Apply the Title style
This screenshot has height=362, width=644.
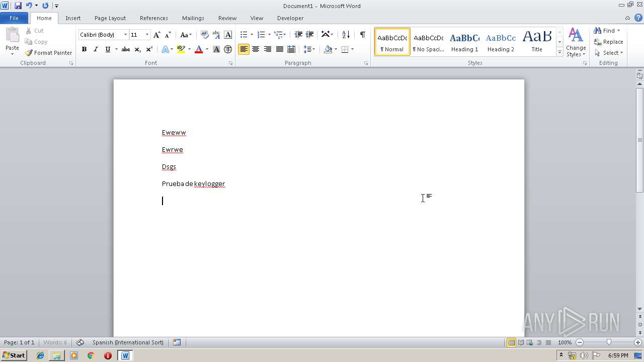tap(537, 42)
